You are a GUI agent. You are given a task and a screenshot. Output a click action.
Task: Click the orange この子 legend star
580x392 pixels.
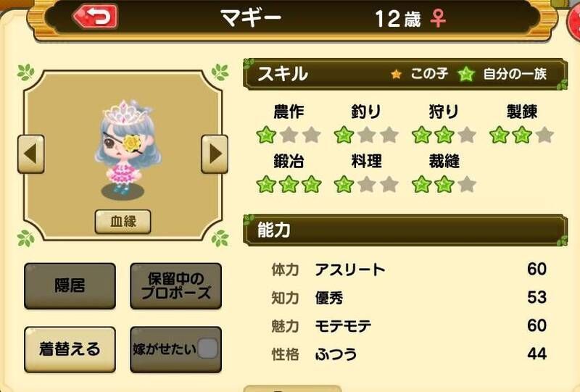[396, 75]
